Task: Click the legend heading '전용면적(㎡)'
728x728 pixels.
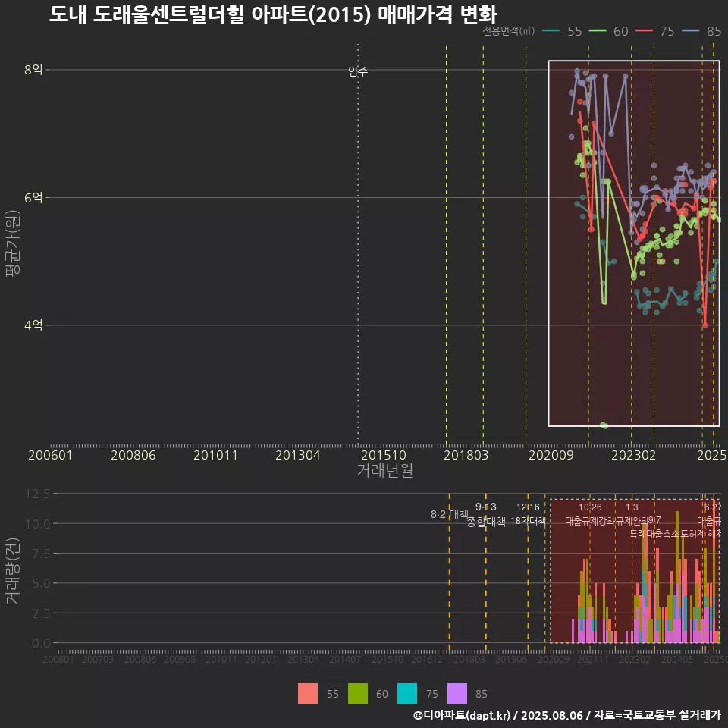Action: tap(509, 31)
